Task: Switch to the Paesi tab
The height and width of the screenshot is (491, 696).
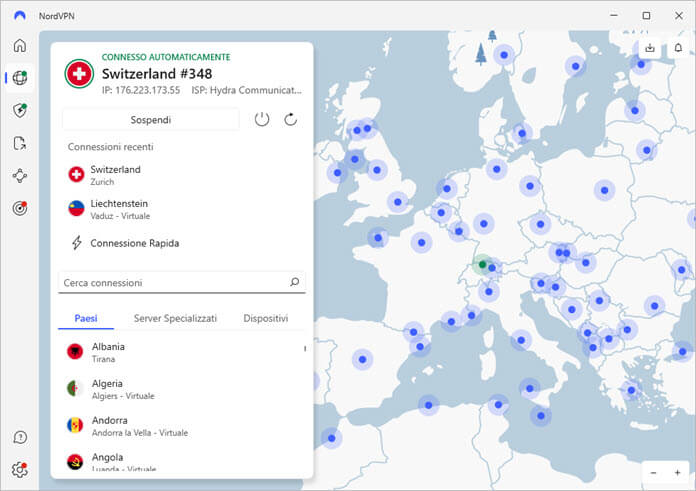Action: pyautogui.click(x=86, y=318)
